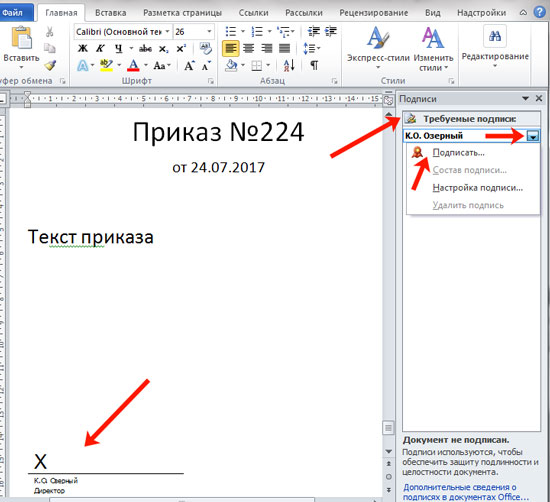Clear formatting with the eraser icon

coord(206,48)
